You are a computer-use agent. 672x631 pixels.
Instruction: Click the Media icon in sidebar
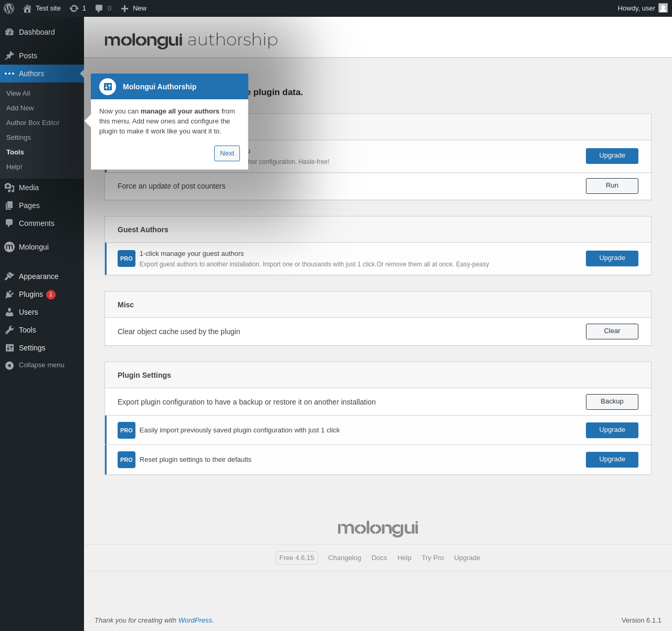click(9, 188)
